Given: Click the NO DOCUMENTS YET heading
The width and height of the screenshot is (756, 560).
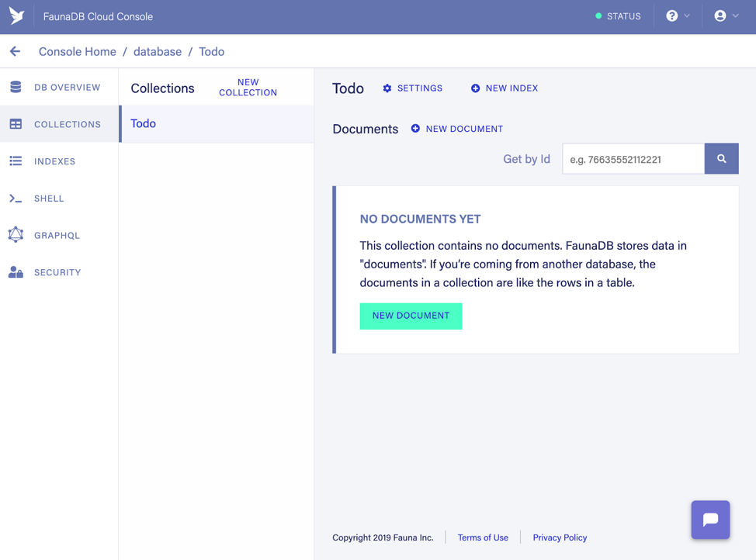Looking at the screenshot, I should [x=420, y=220].
